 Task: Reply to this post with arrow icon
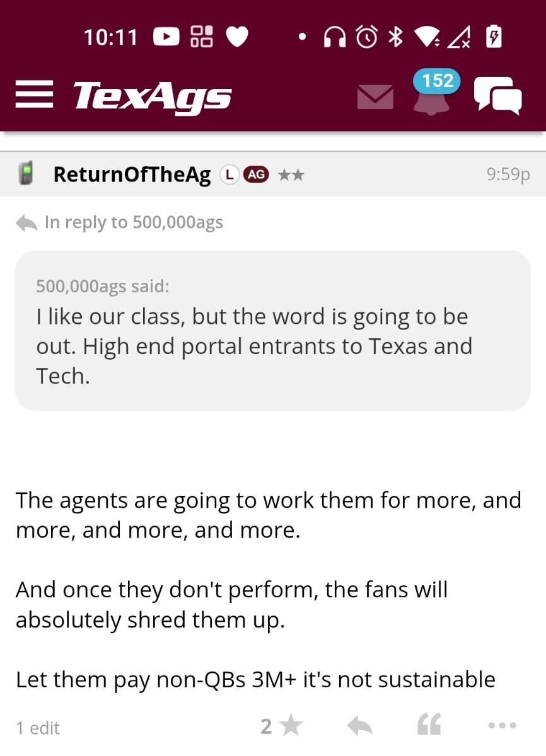pos(359,726)
